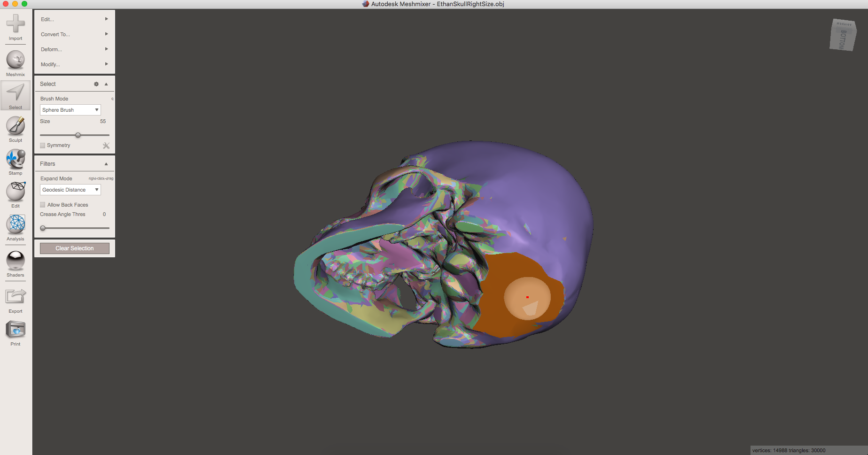Click the Select panel gear settings icon
Screen dimensions: 868x455
coord(96,84)
